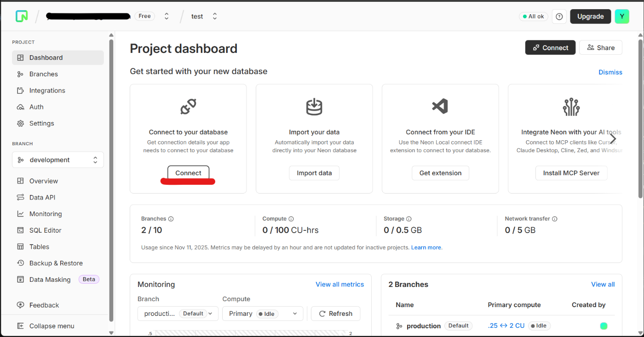644x337 pixels.
Task: Click the user avatar icon
Action: [x=622, y=17]
